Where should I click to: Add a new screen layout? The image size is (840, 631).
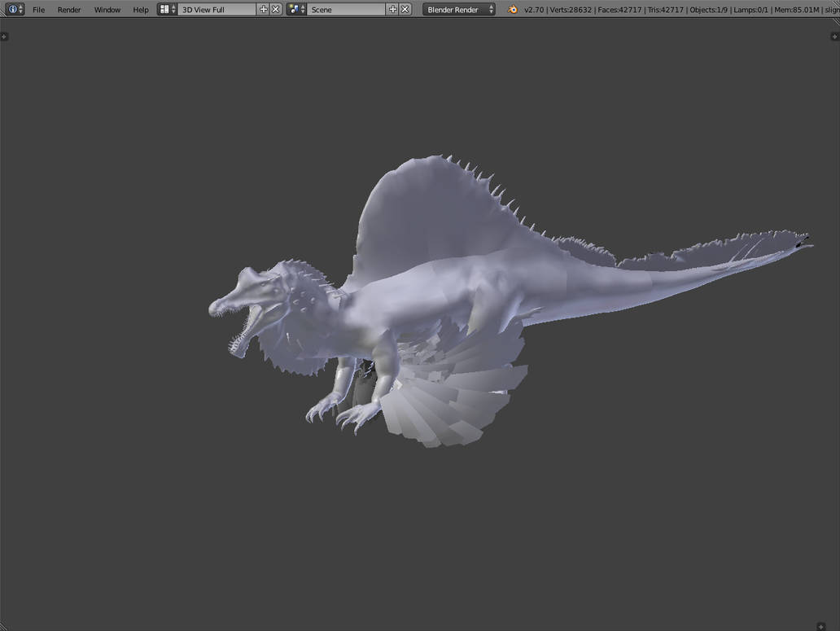pos(263,9)
